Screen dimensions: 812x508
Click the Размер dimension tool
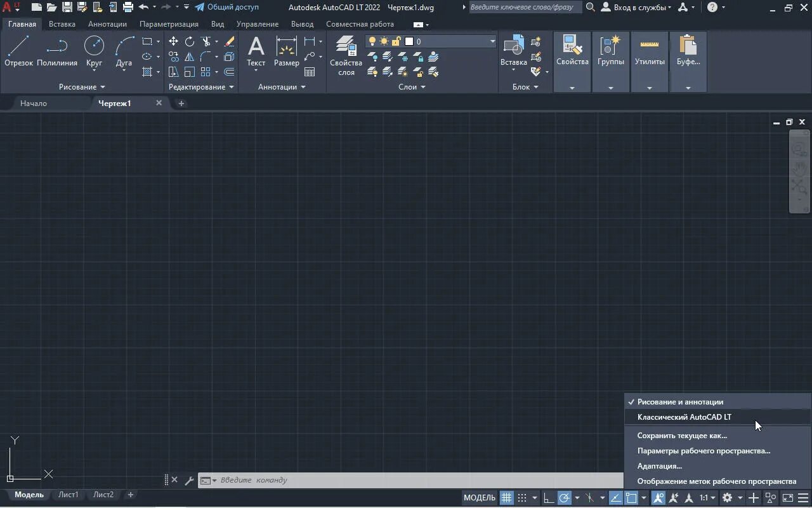(287, 51)
